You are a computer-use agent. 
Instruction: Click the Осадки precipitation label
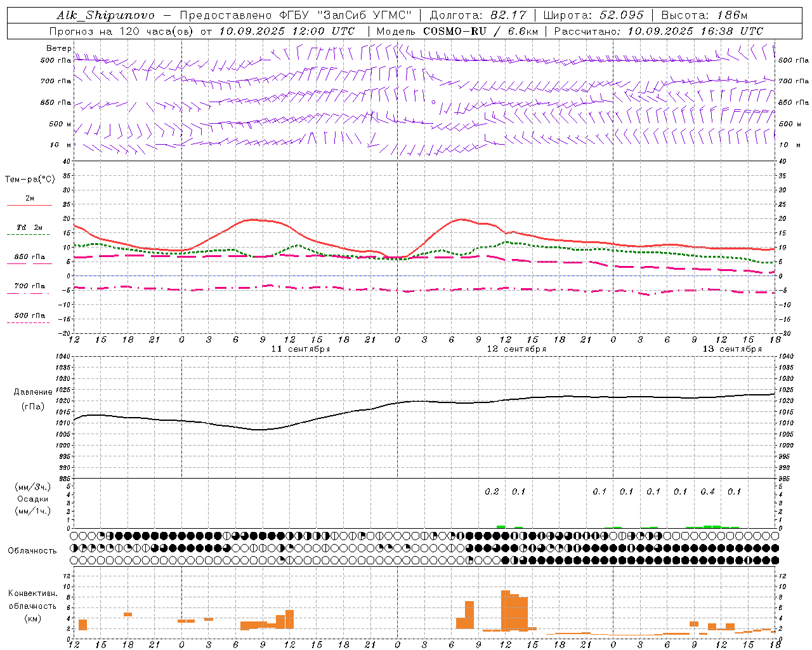pos(33,499)
